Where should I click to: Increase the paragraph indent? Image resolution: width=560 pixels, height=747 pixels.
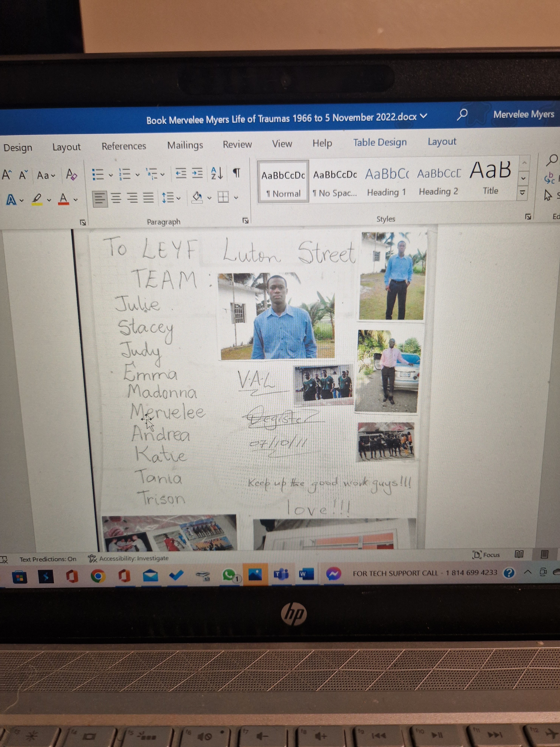click(197, 173)
